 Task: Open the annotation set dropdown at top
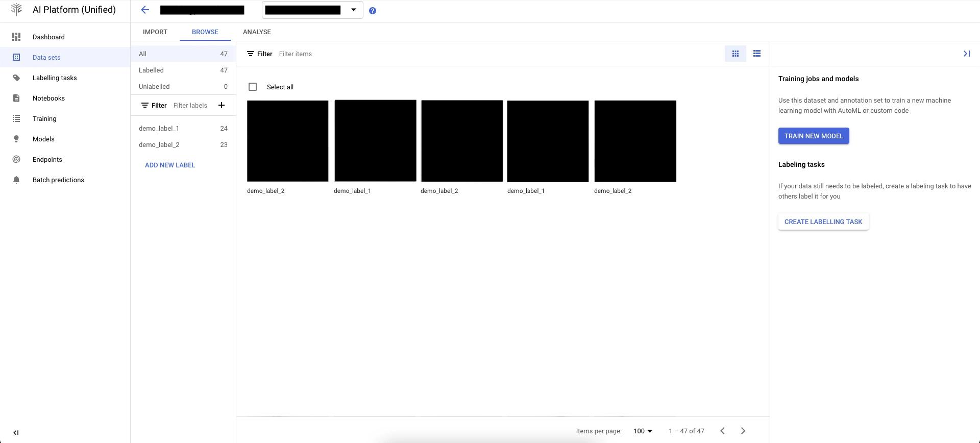[x=312, y=10]
